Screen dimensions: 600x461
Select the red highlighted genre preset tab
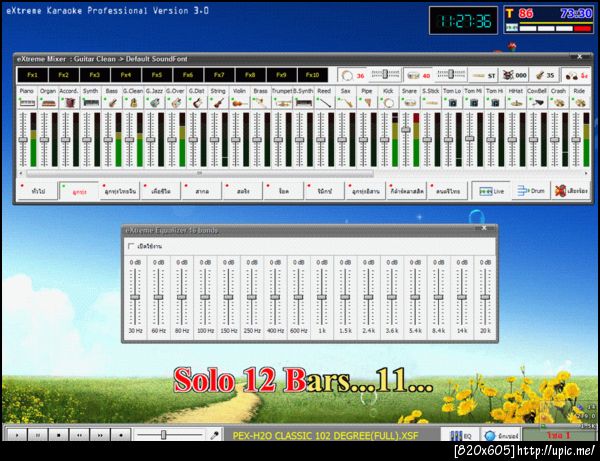point(79,191)
